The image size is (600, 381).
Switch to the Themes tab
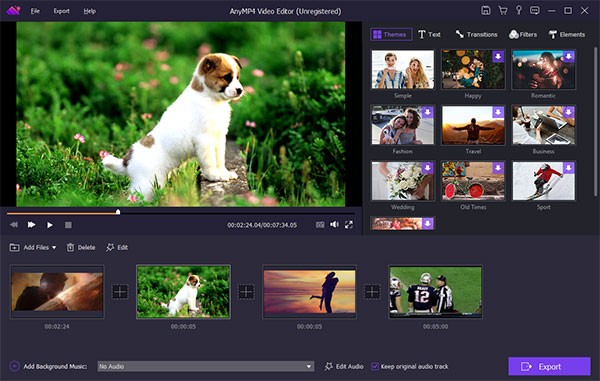coord(391,34)
